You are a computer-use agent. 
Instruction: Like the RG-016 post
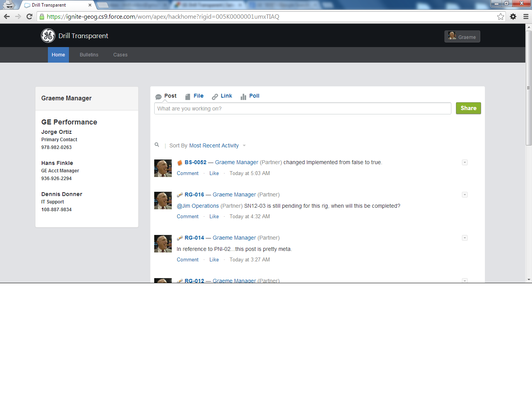(214, 216)
